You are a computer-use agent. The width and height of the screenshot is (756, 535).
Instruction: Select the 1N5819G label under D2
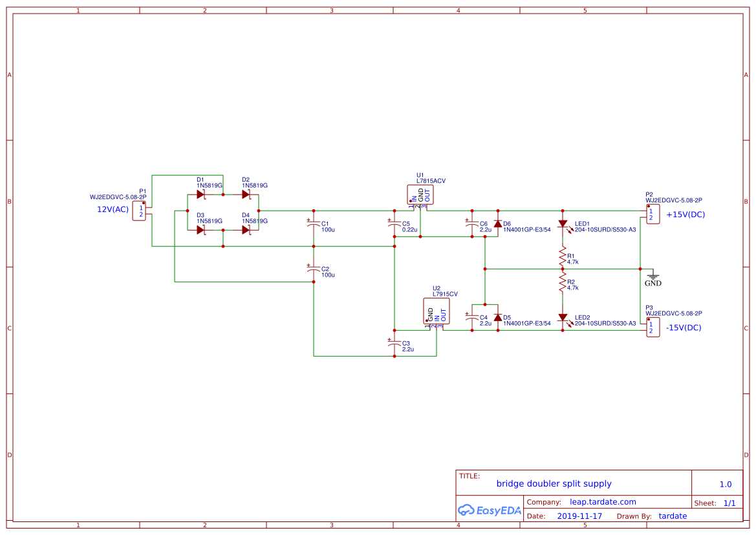[255, 185]
